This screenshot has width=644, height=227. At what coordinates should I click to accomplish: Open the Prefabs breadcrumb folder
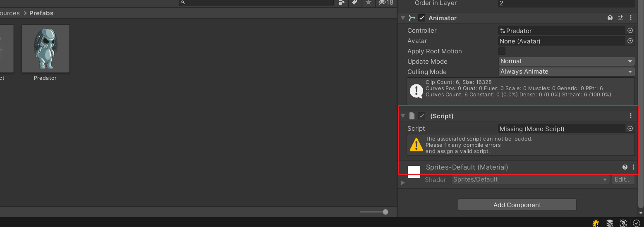41,13
